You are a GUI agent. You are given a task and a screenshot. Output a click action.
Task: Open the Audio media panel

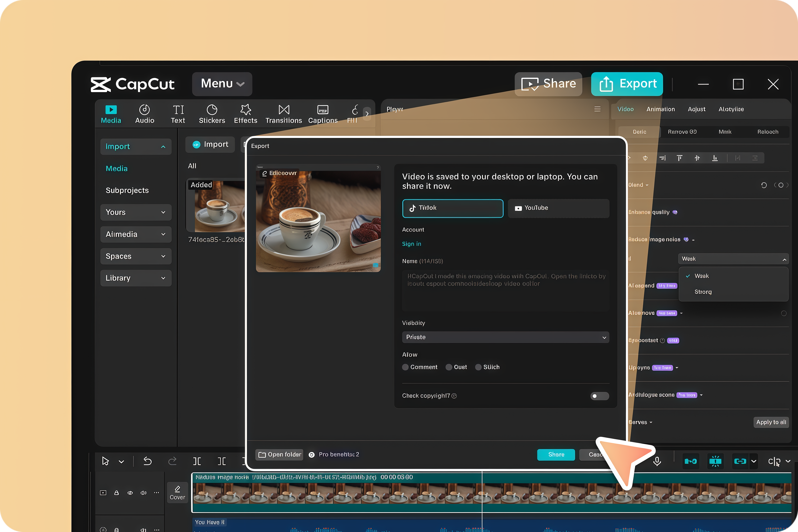pos(144,114)
